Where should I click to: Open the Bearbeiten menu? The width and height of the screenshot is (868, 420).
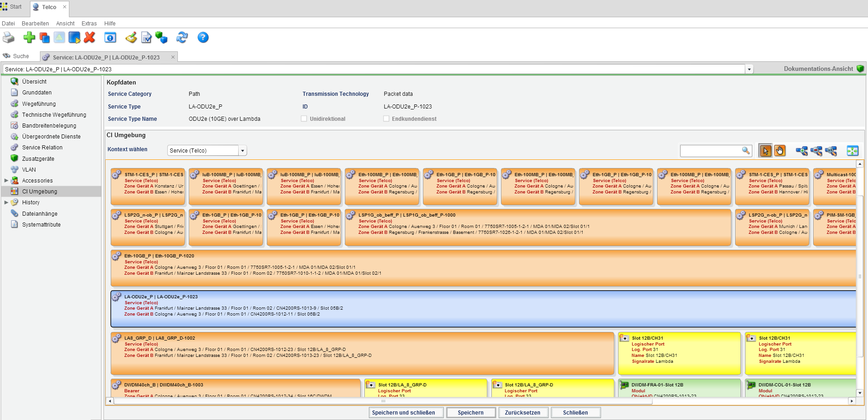pos(35,24)
